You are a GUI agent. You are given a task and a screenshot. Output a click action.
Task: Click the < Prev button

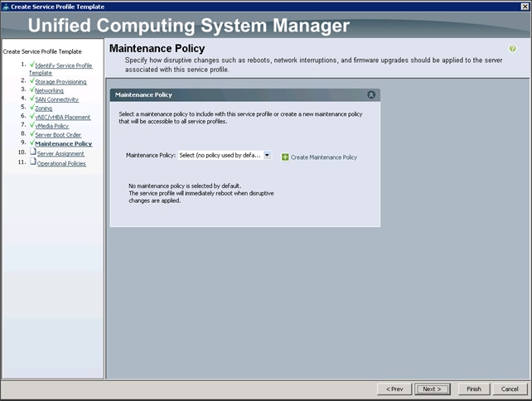click(x=394, y=389)
